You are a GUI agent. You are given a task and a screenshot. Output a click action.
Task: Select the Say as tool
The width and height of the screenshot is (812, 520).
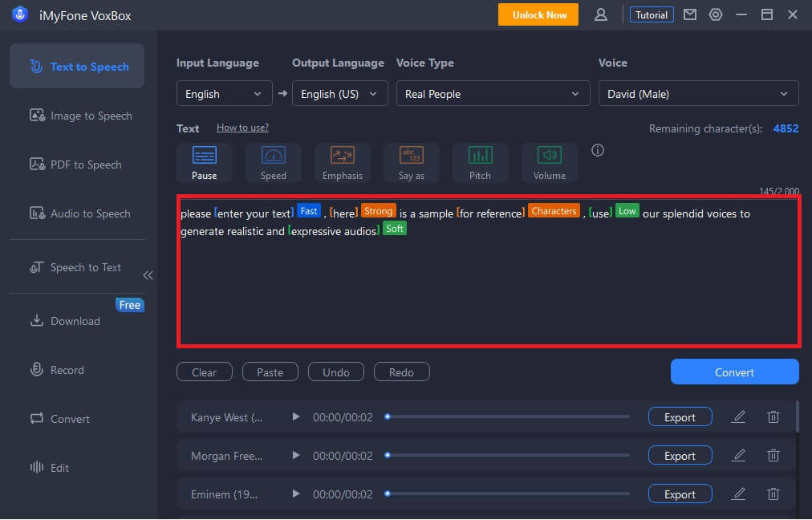(x=411, y=163)
